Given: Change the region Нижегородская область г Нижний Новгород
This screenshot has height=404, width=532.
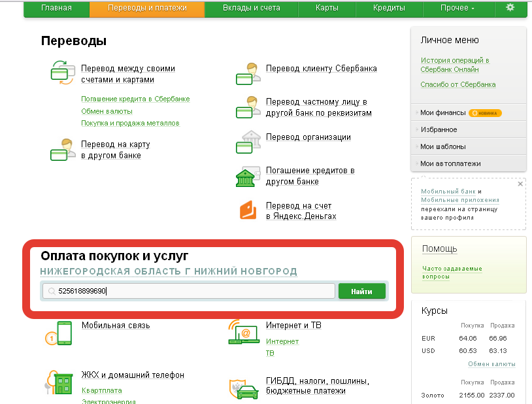Looking at the screenshot, I should [x=169, y=271].
